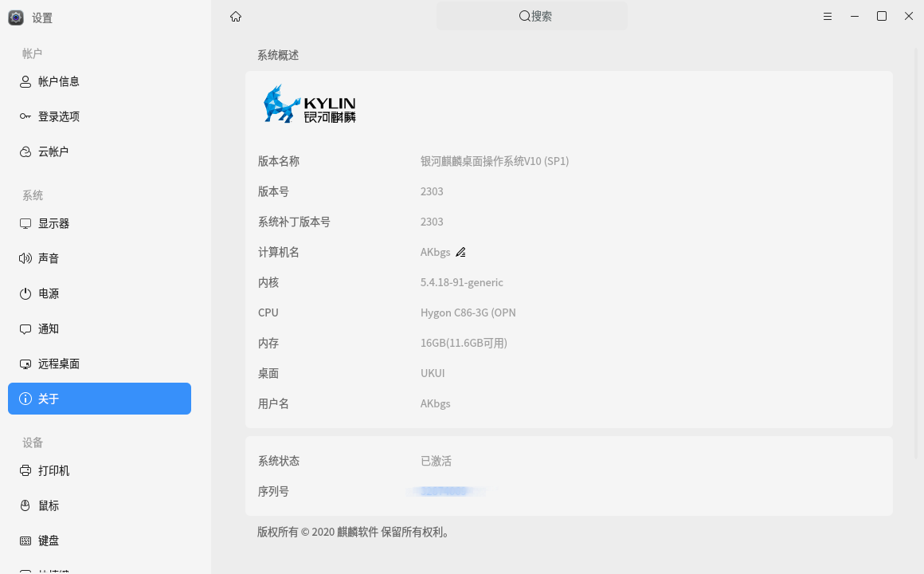Click desktop value UKUI
The height and width of the screenshot is (574, 924).
click(433, 373)
